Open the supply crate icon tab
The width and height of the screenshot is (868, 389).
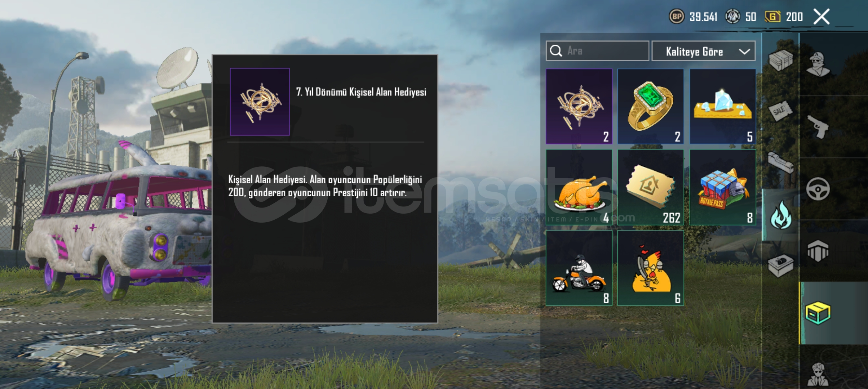point(781,60)
